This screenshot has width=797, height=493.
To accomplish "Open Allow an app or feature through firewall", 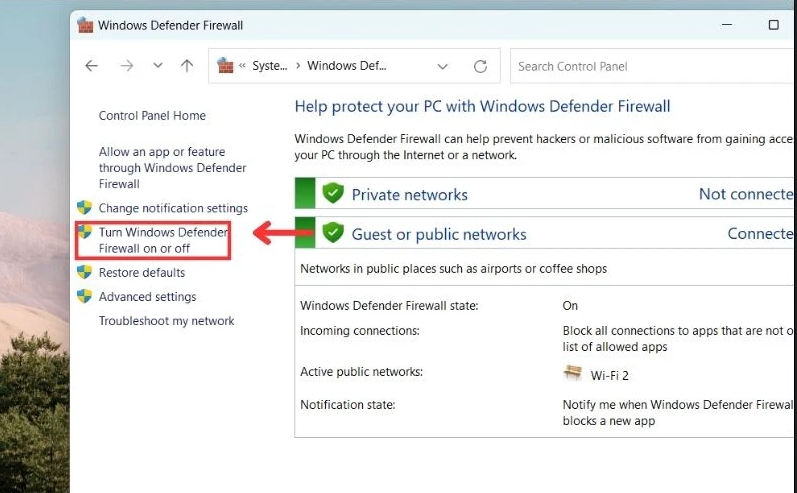I will pos(172,168).
